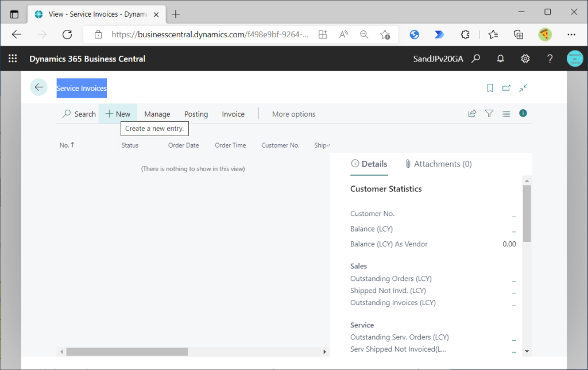Click the Power Automate extension icon
This screenshot has height=370, width=588.
pyautogui.click(x=439, y=34)
